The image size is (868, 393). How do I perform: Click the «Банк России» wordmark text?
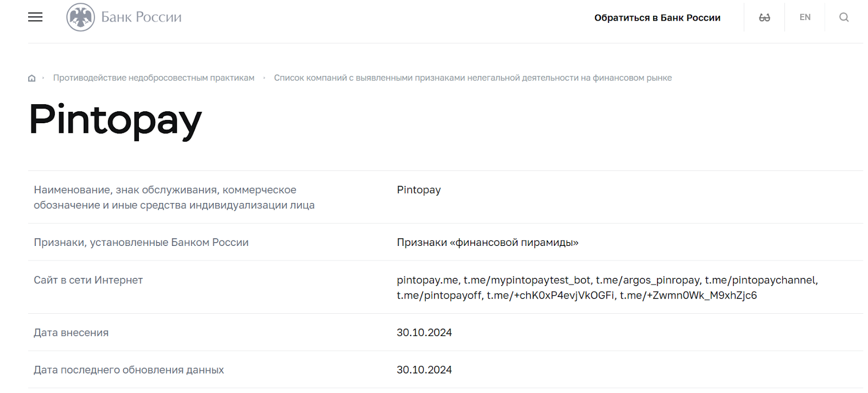[141, 17]
